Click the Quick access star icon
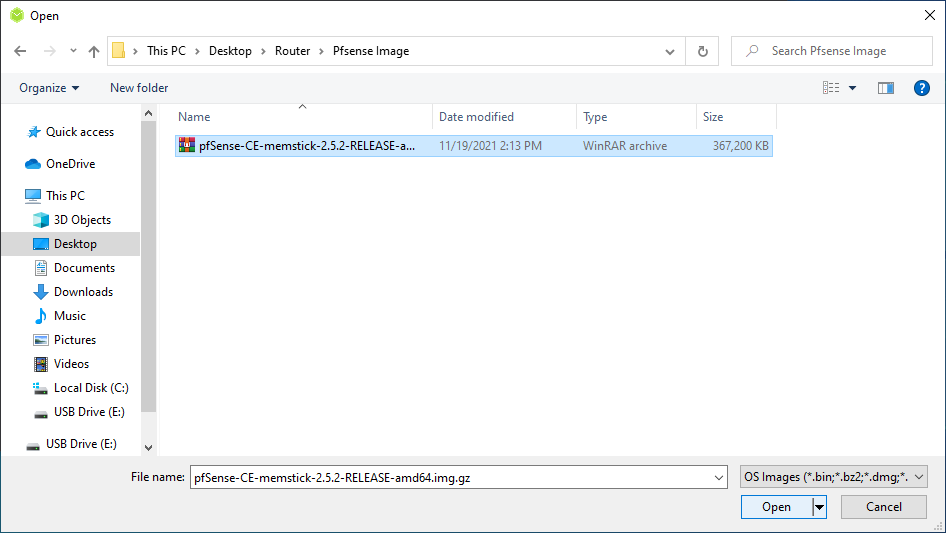This screenshot has height=533, width=946. click(x=34, y=132)
